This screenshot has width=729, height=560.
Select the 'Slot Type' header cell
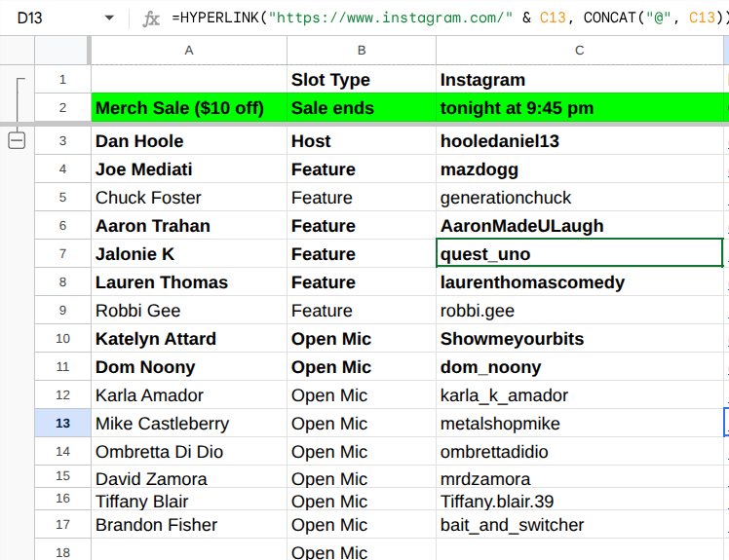click(x=361, y=80)
